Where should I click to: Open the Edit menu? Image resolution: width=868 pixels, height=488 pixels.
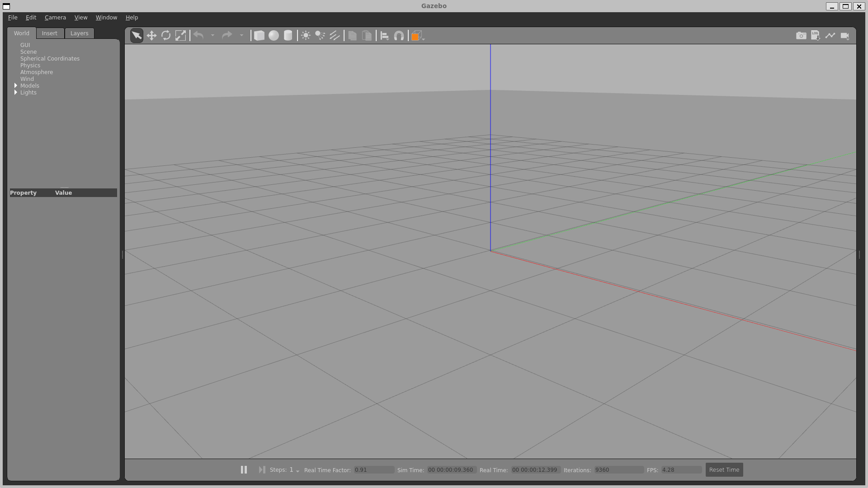(31, 18)
